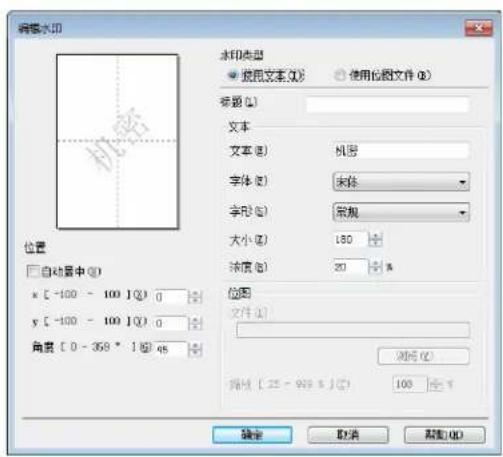Click the 帮助 button
The width and height of the screenshot is (503, 457).
(444, 435)
